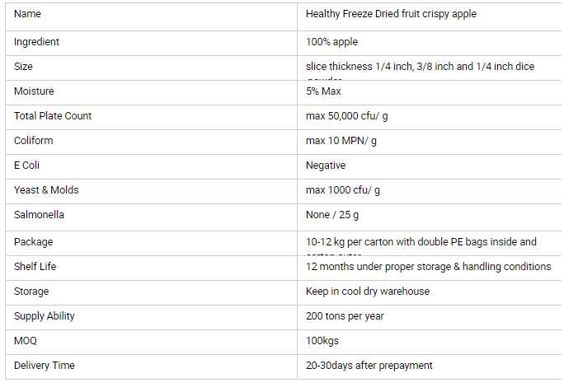Screen dimensions: 578x392
Task: Click the 'Negative' E Coli result
Action: click(x=326, y=166)
